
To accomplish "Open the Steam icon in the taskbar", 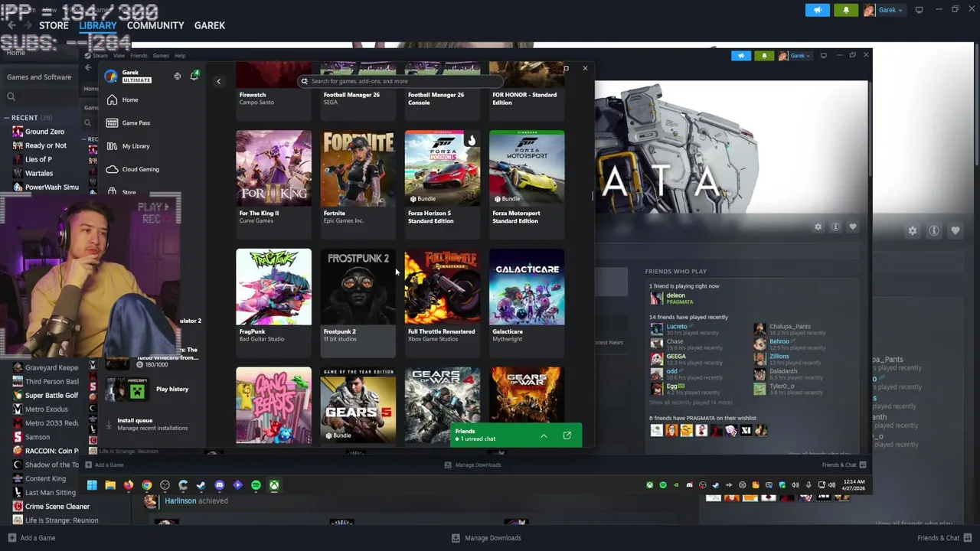I will [x=201, y=485].
